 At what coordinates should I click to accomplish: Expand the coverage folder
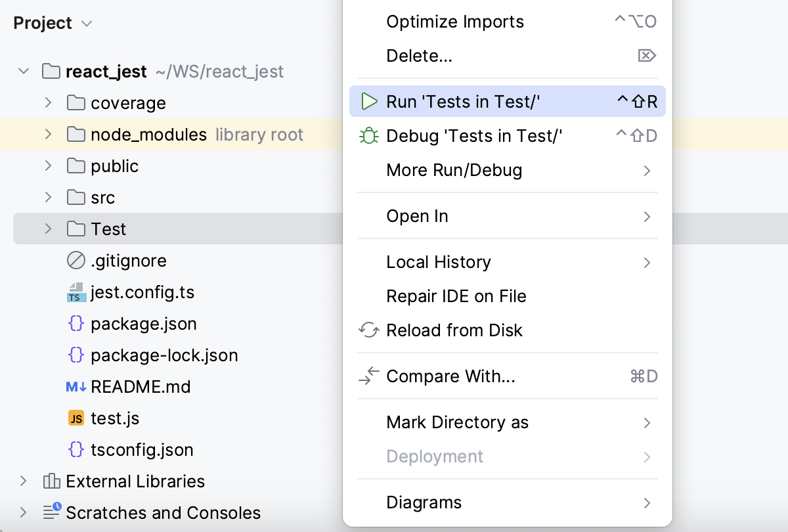[47, 102]
